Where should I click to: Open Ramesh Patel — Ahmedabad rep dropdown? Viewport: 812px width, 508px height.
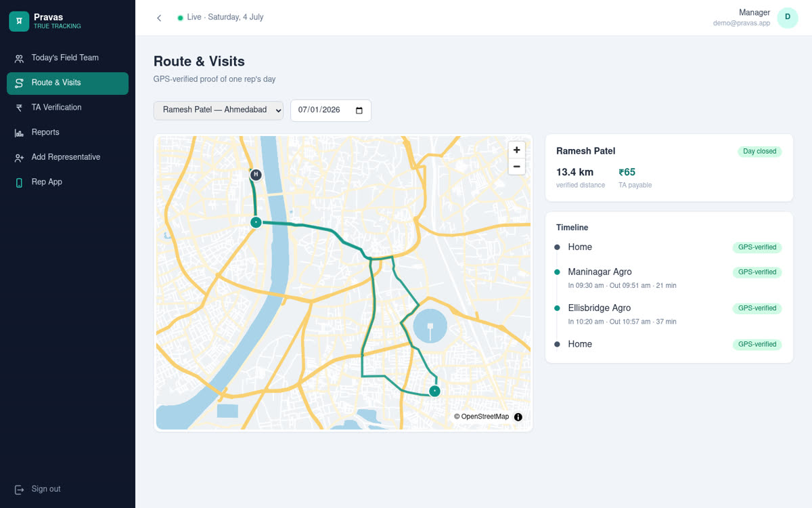click(219, 110)
